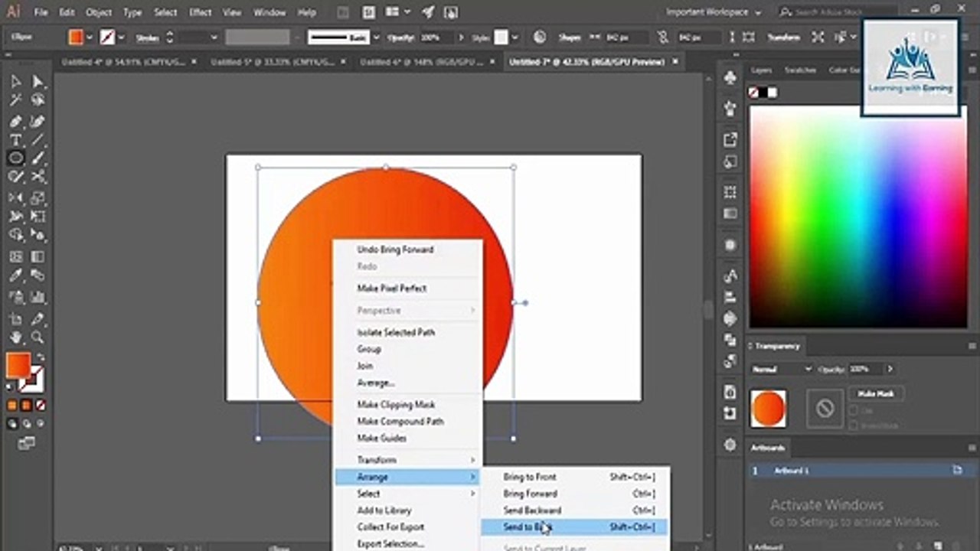Select the Pen tool

(x=15, y=121)
